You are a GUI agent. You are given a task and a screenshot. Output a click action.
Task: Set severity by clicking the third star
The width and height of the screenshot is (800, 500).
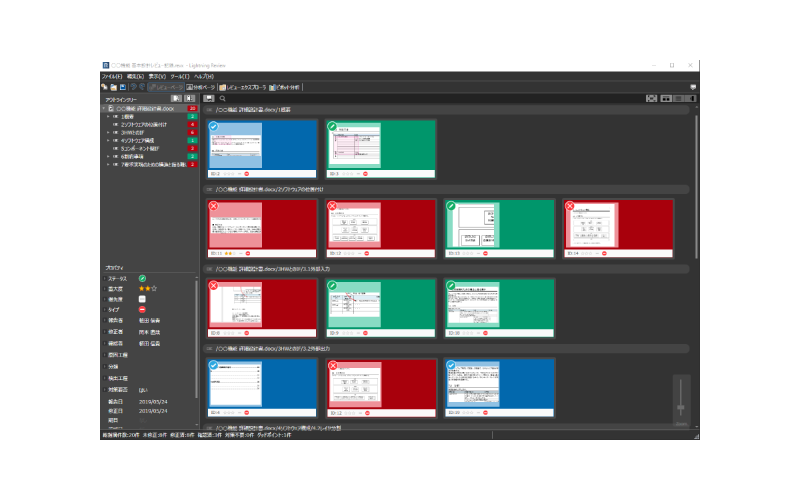coord(154,288)
